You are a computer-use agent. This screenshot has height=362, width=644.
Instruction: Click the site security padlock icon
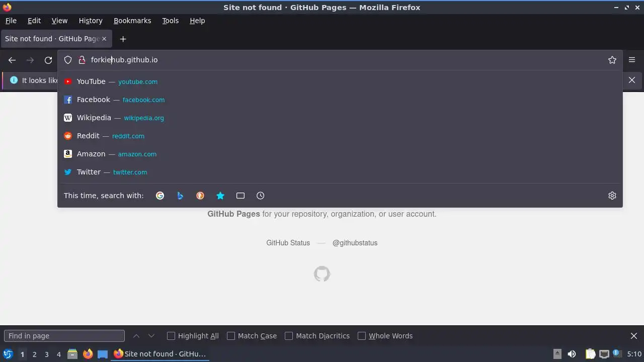tap(82, 60)
